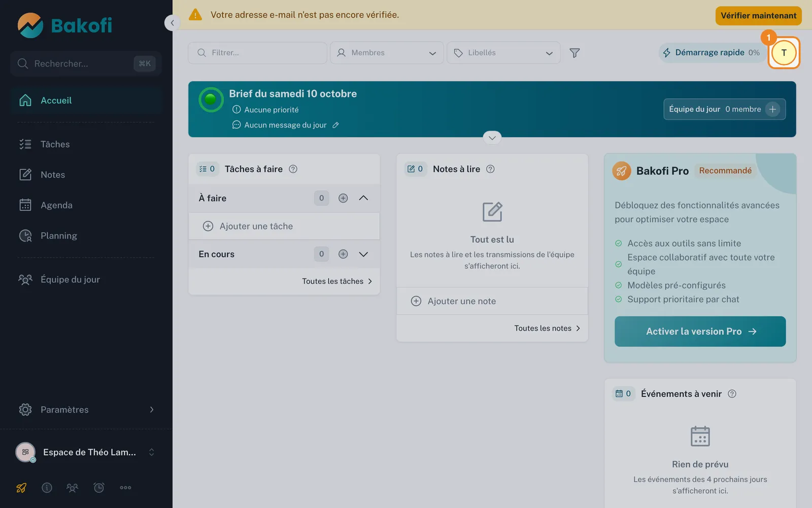Click the team icon in the sidebar footer
The height and width of the screenshot is (508, 812).
click(x=73, y=488)
